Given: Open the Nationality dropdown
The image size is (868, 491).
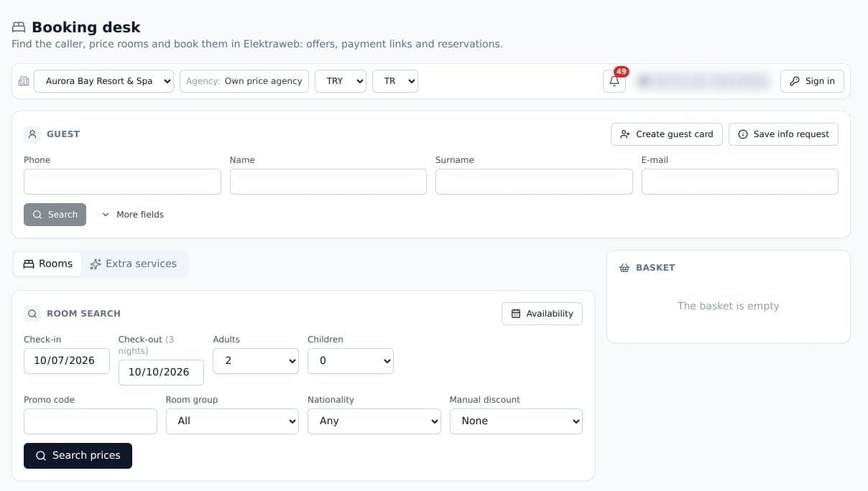Looking at the screenshot, I should [374, 421].
